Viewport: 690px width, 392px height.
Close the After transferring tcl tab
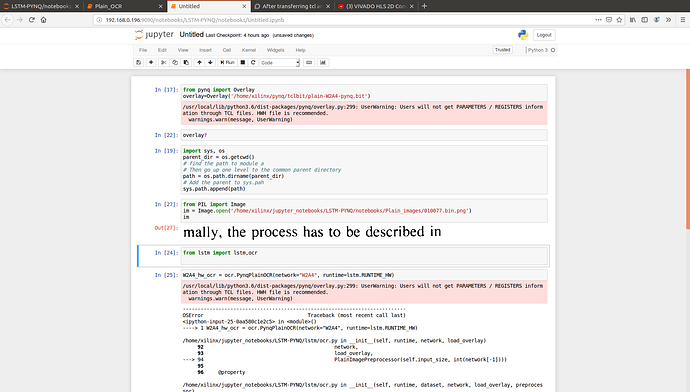328,6
